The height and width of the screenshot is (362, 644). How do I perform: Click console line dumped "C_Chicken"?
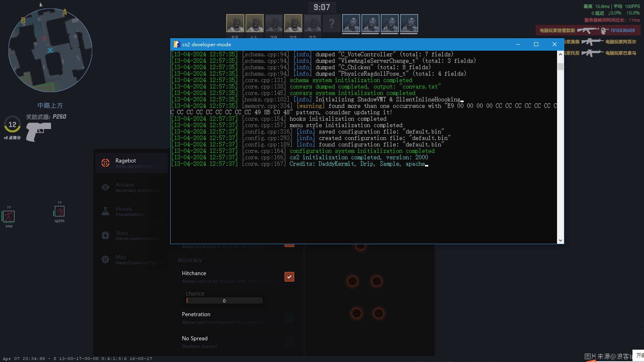301,67
